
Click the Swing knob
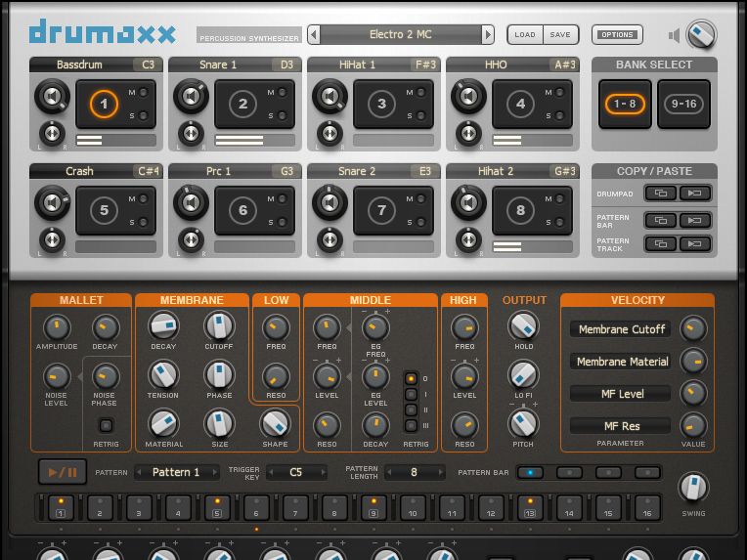tap(693, 487)
